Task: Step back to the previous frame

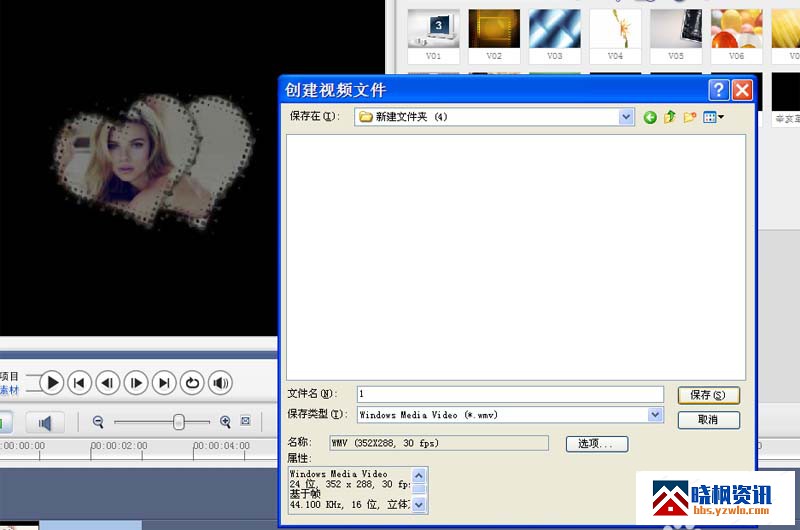Action: pyautogui.click(x=108, y=382)
